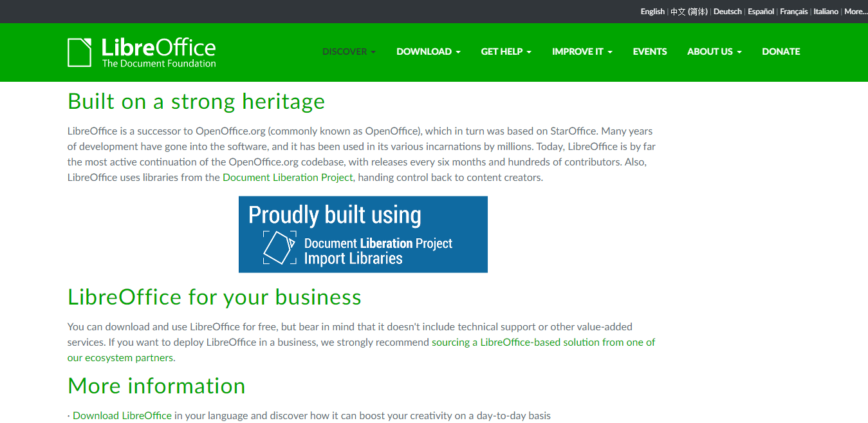Click the LibreOffice for your business heading

click(x=214, y=297)
